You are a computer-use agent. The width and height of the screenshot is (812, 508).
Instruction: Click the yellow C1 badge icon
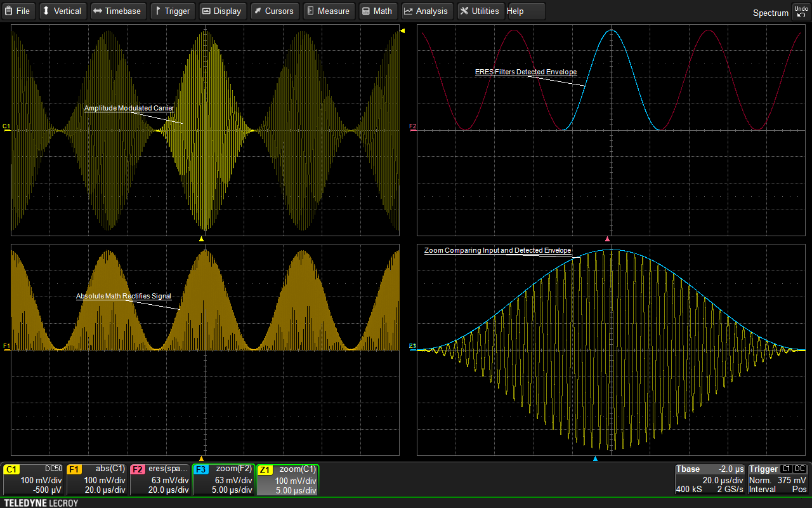coord(11,469)
